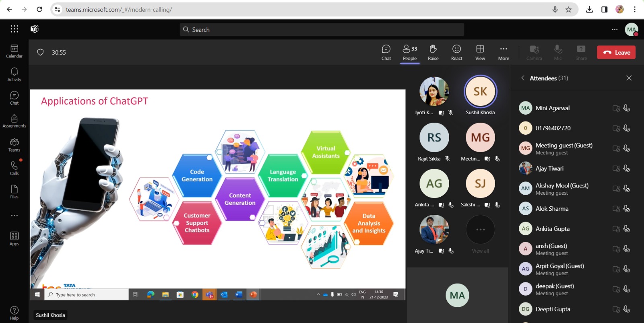Raise your hand in the meeting
This screenshot has height=323, width=644.
[x=433, y=53]
